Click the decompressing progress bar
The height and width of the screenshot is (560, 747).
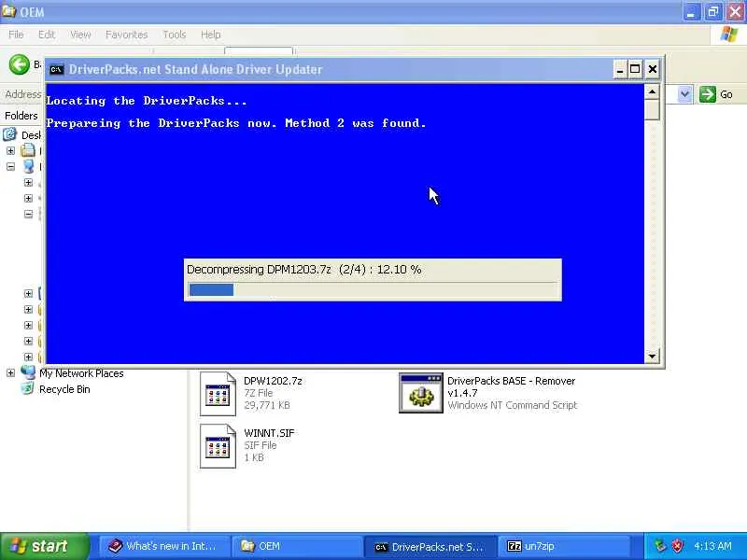373,289
